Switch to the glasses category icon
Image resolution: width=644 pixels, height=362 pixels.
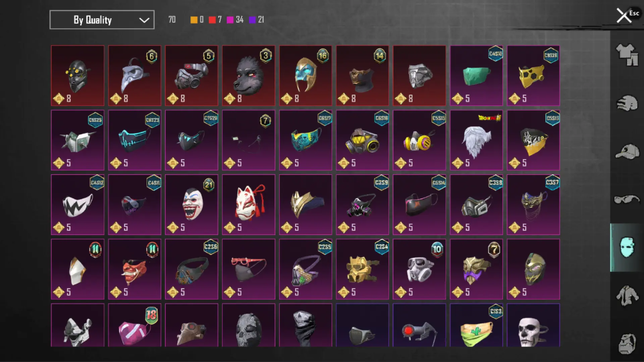tap(627, 199)
